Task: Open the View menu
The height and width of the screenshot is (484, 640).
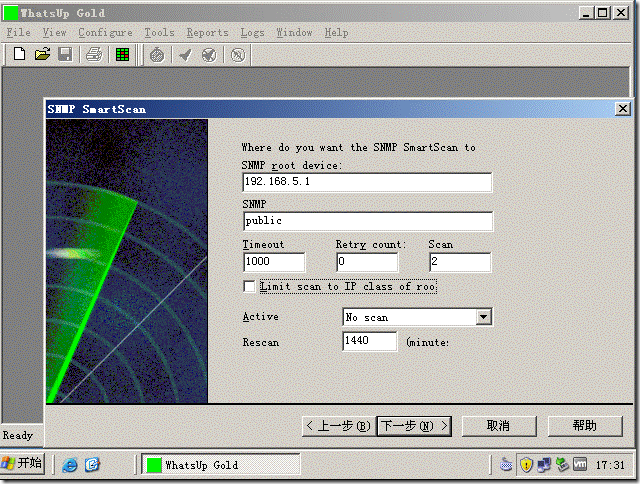Action: (54, 33)
